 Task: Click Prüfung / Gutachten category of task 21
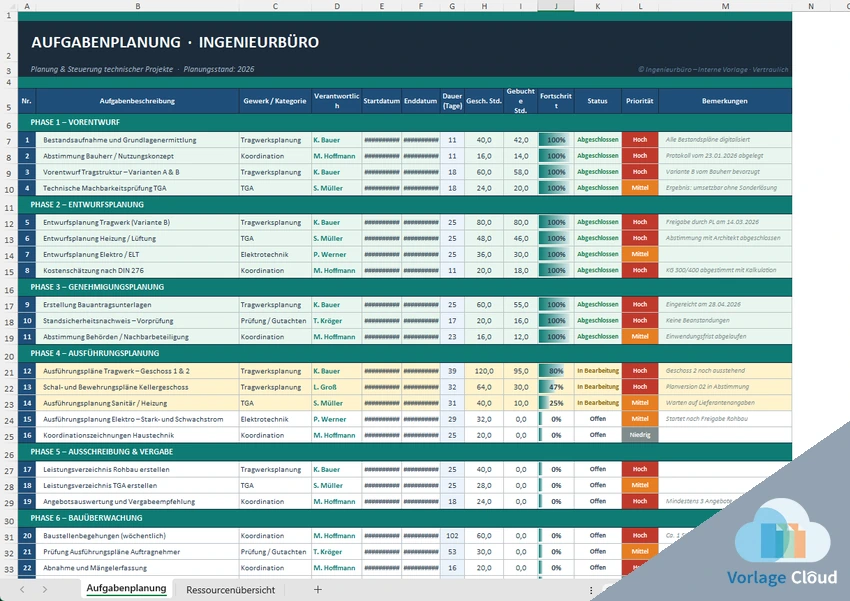(x=273, y=552)
